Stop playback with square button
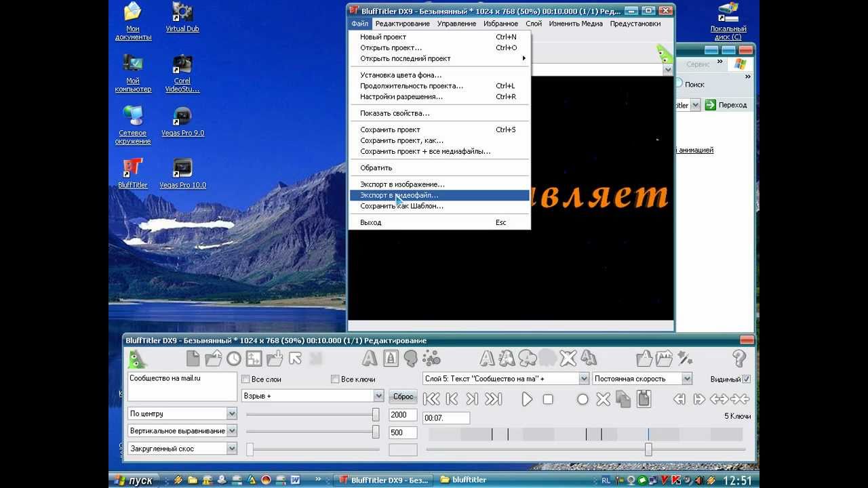The width and height of the screenshot is (868, 488). coord(548,399)
